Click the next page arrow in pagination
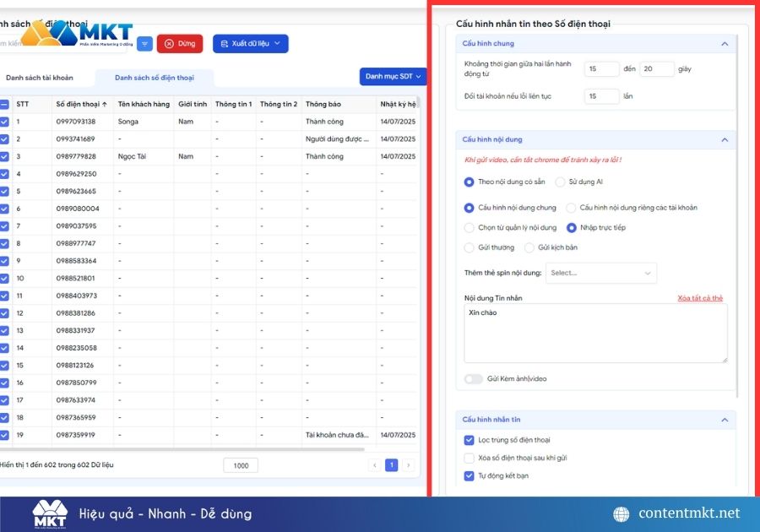Viewport: 760px width, 532px height. [409, 465]
